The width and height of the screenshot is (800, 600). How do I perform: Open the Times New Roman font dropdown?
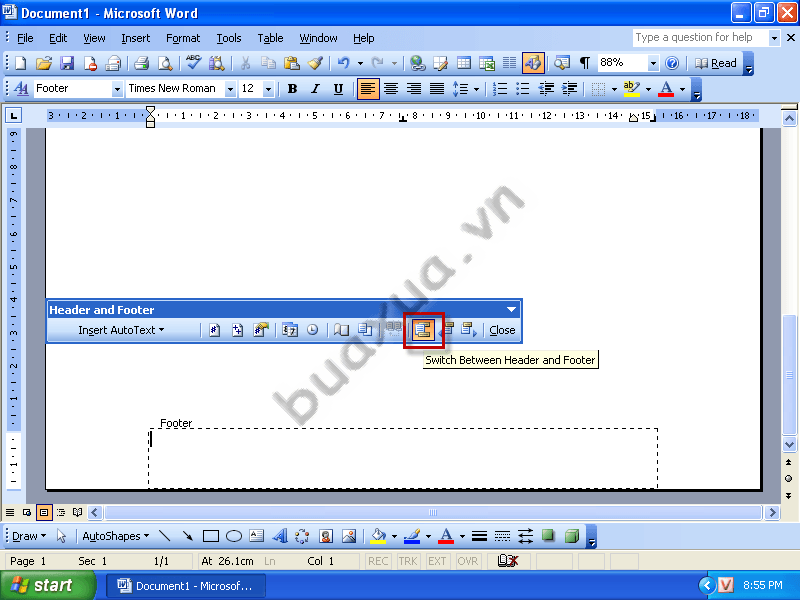pos(230,89)
